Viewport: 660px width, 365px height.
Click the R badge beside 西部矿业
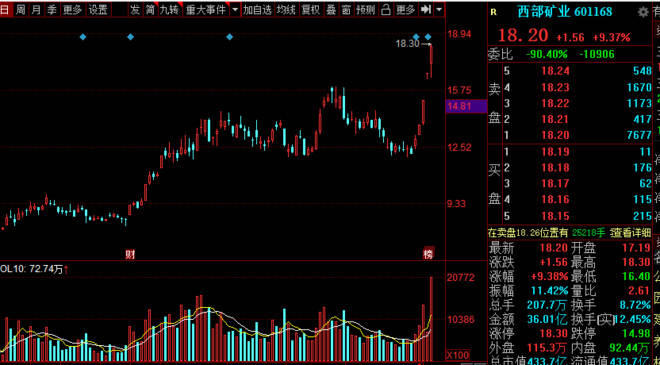pos(493,13)
